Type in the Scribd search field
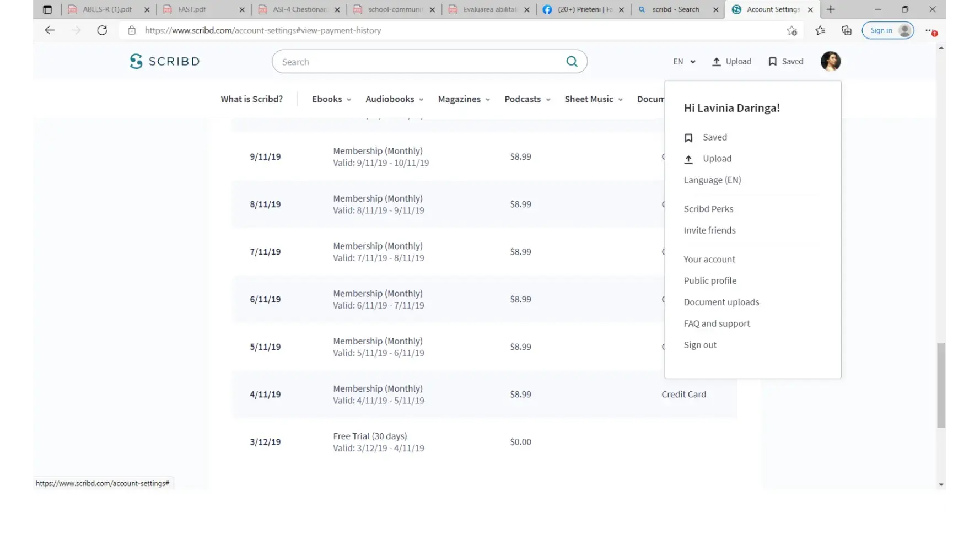 coord(419,62)
